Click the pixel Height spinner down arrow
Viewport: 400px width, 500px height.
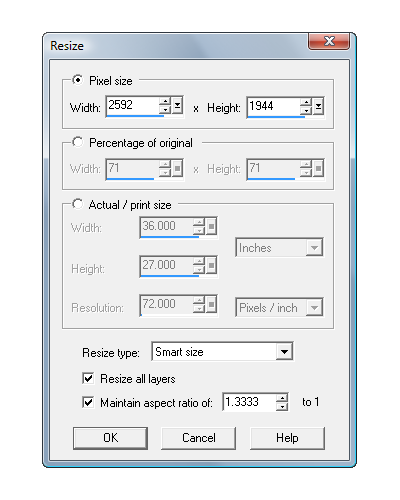[306, 110]
